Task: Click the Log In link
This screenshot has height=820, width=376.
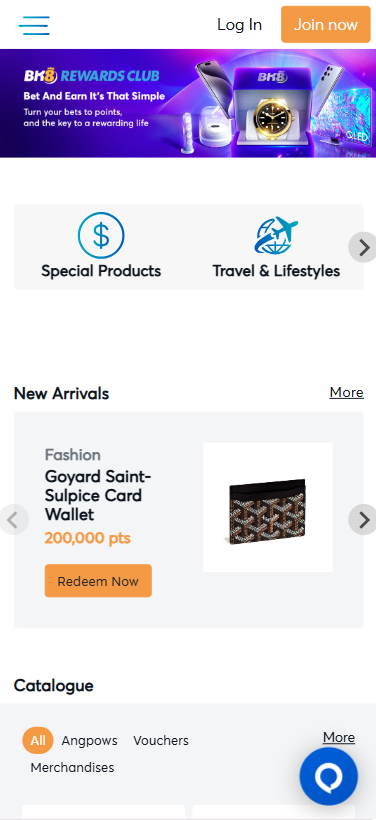Action: point(240,25)
